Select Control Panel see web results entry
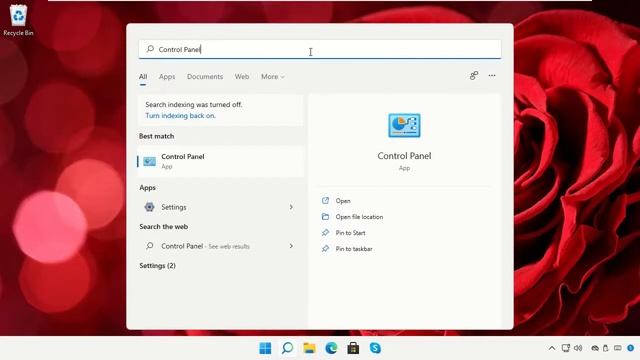The image size is (640, 360). tap(220, 246)
